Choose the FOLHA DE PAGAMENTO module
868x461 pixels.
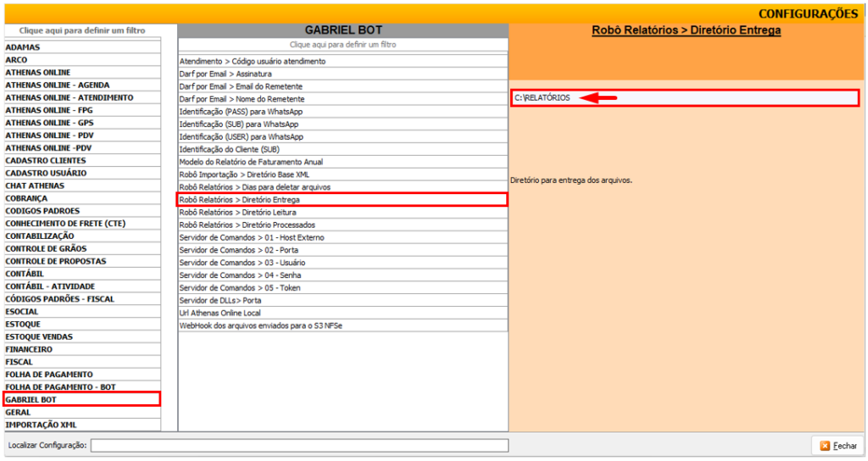pyautogui.click(x=81, y=374)
